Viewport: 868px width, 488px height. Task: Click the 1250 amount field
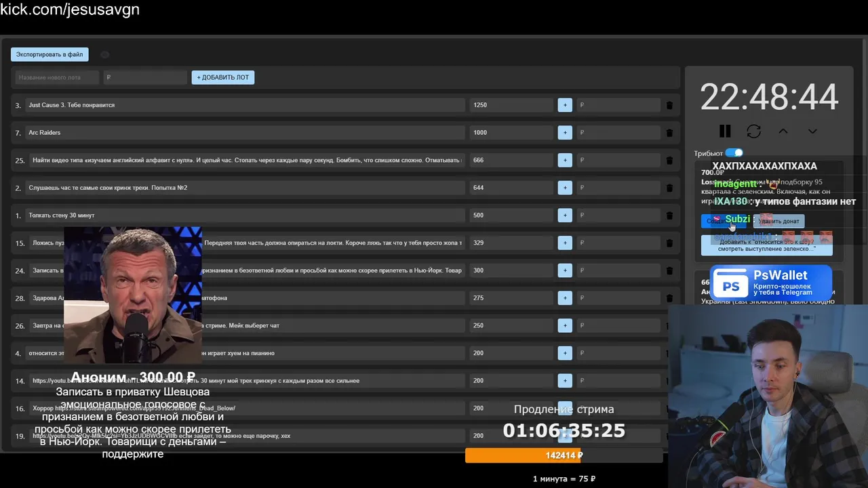(511, 105)
